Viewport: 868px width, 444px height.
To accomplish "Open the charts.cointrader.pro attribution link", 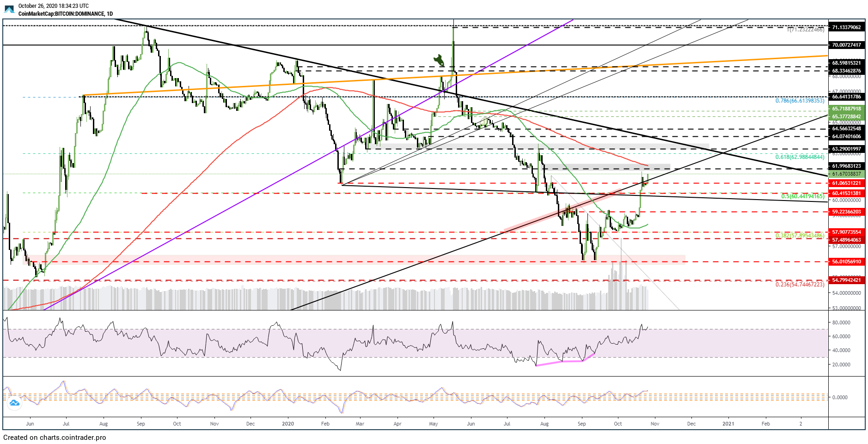I will (x=55, y=438).
